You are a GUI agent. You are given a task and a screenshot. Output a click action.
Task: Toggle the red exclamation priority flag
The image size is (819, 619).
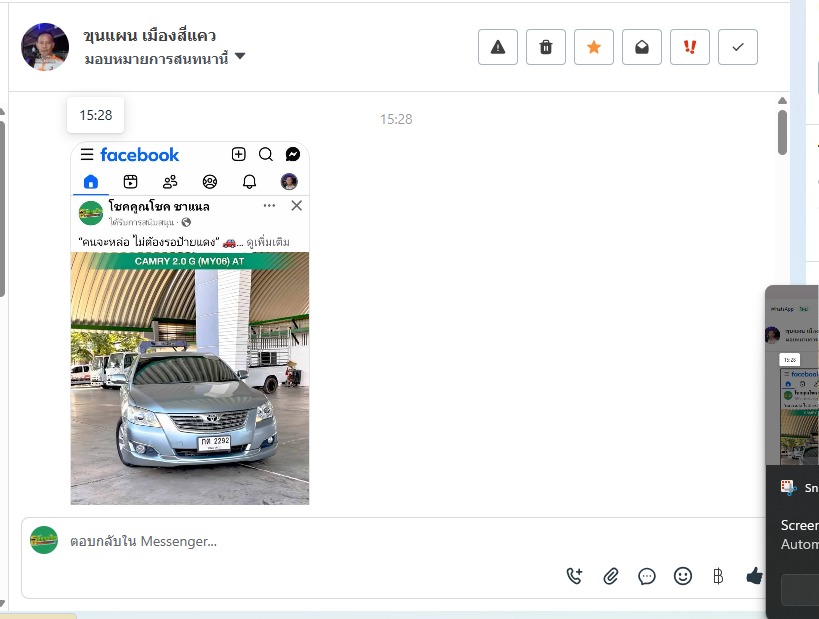point(690,47)
